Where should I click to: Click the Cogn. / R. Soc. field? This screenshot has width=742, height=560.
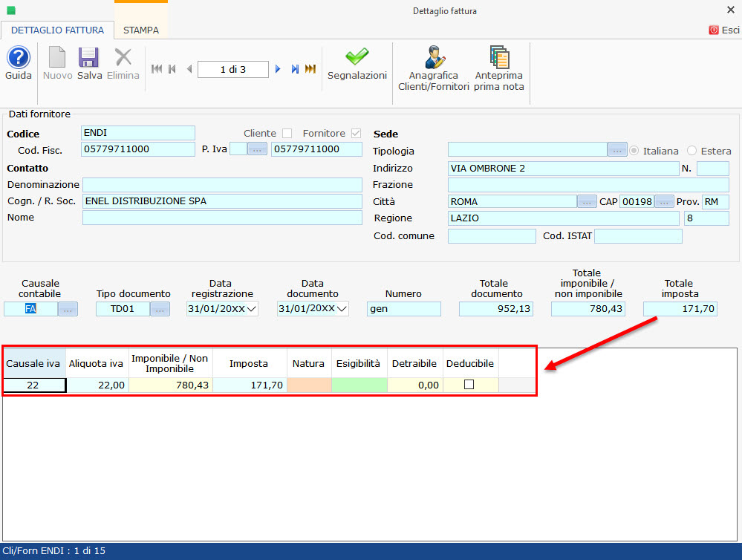[222, 201]
